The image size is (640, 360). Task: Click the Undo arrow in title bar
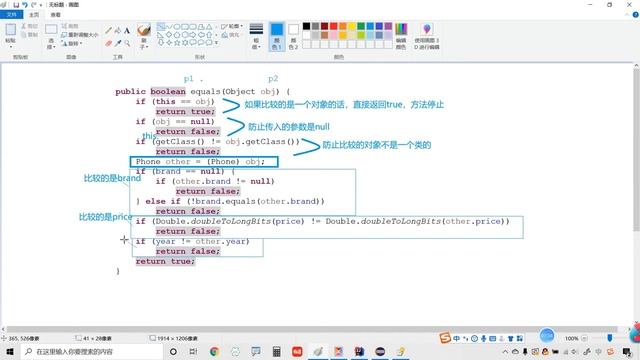24,4
